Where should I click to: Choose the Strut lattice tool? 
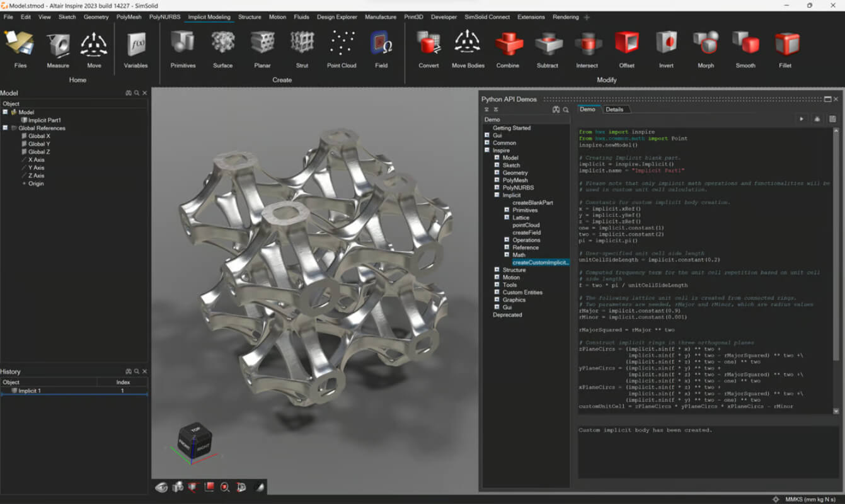click(302, 49)
